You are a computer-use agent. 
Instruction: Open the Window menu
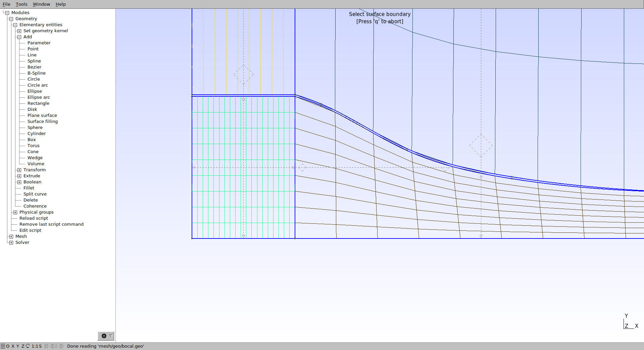pyautogui.click(x=41, y=4)
